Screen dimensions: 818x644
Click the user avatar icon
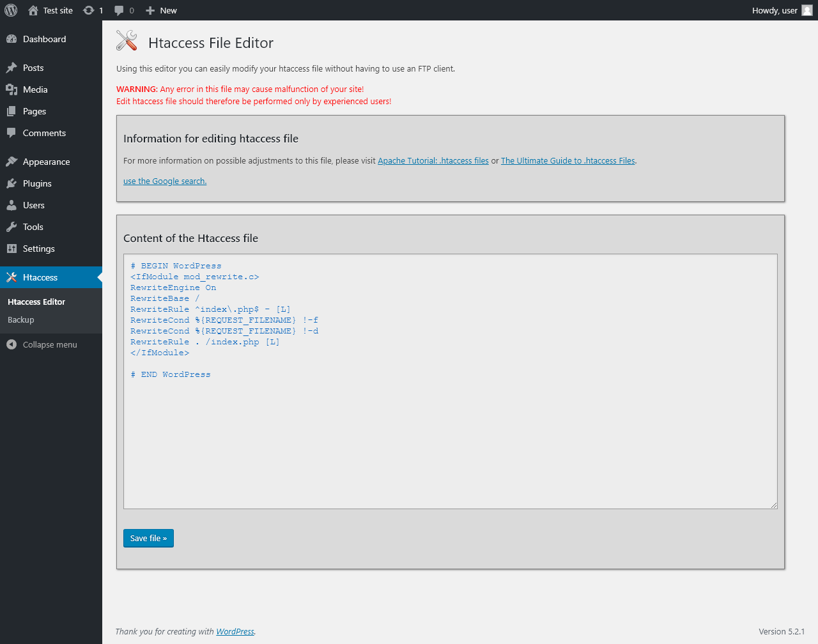(807, 10)
